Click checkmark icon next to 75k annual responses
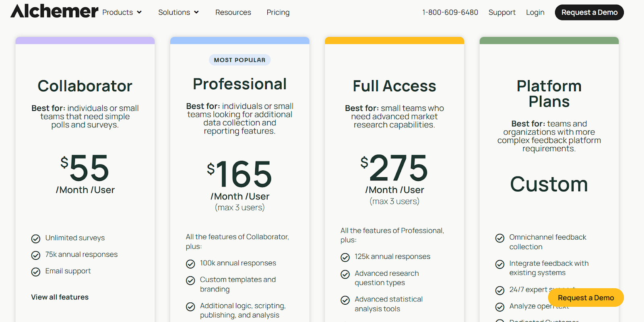This screenshot has width=644, height=322. pos(36,255)
